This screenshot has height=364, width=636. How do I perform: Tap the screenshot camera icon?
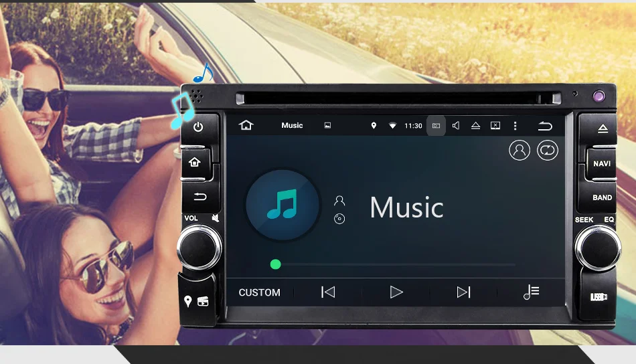pos(436,126)
